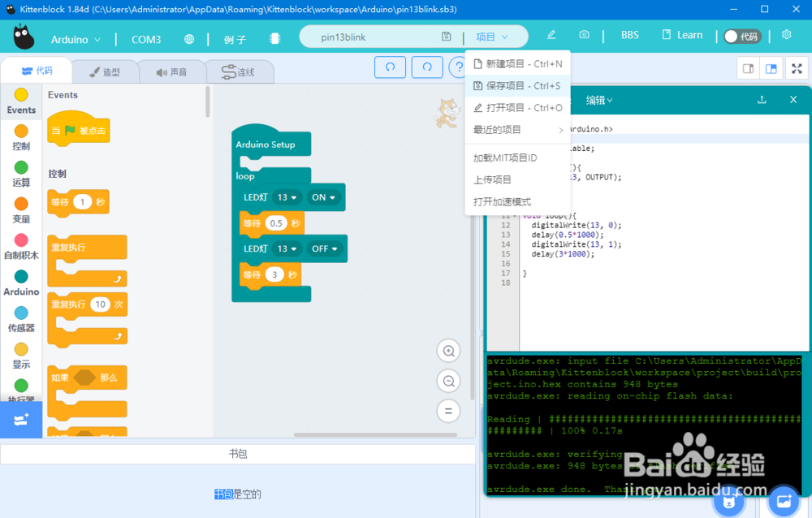Viewport: 812px width, 518px height.
Task: Click the pencil edit icon in top bar
Action: click(x=551, y=35)
